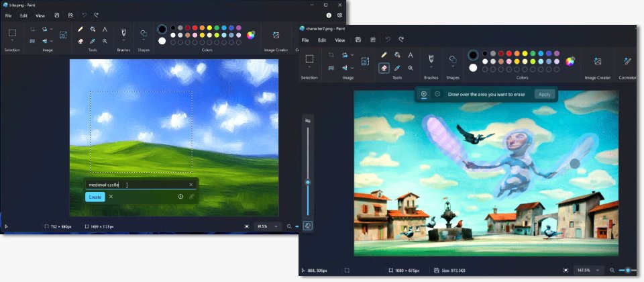Select Color picker eyedropper in bliss.png window
This screenshot has width=644, height=282.
click(x=93, y=41)
